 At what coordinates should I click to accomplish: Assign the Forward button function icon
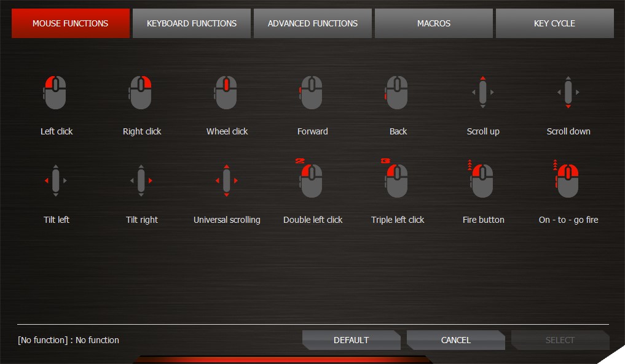click(x=312, y=93)
